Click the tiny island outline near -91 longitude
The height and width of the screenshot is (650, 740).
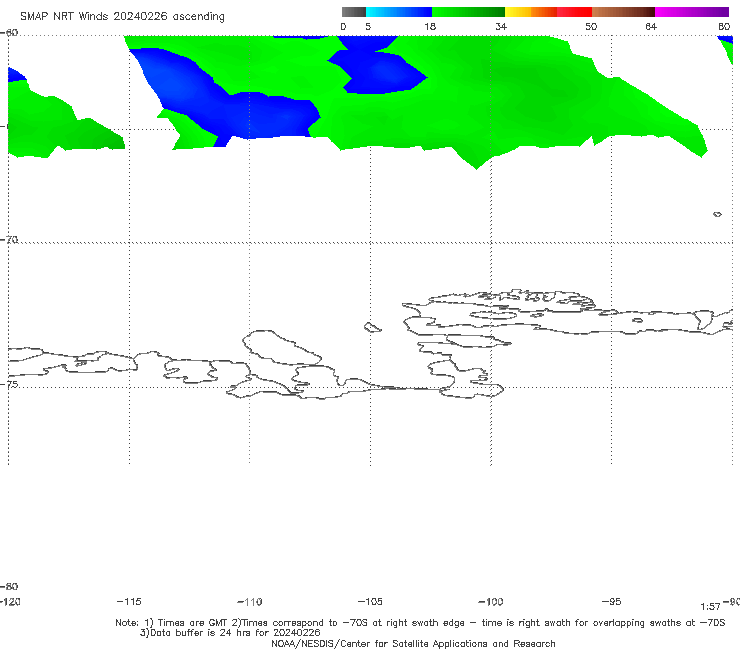pyautogui.click(x=717, y=214)
